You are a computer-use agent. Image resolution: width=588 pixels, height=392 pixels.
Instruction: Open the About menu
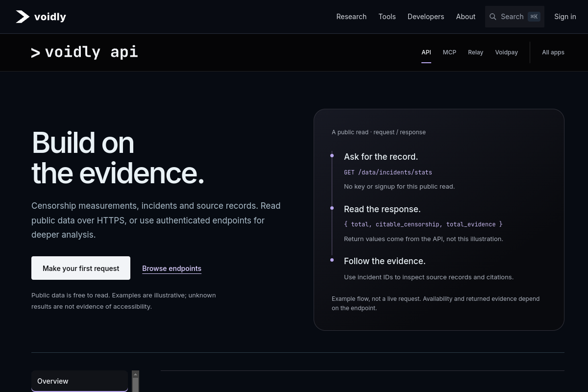tap(465, 17)
